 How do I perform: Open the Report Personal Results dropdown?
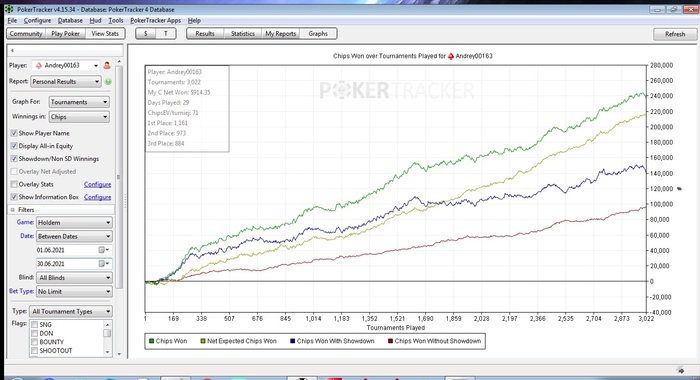[66, 82]
